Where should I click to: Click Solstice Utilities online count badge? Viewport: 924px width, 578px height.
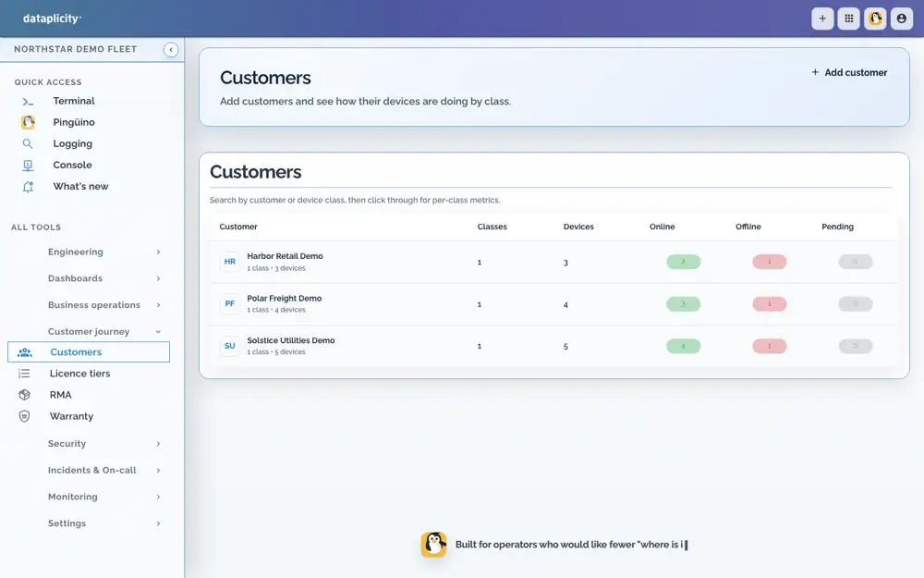tap(683, 346)
